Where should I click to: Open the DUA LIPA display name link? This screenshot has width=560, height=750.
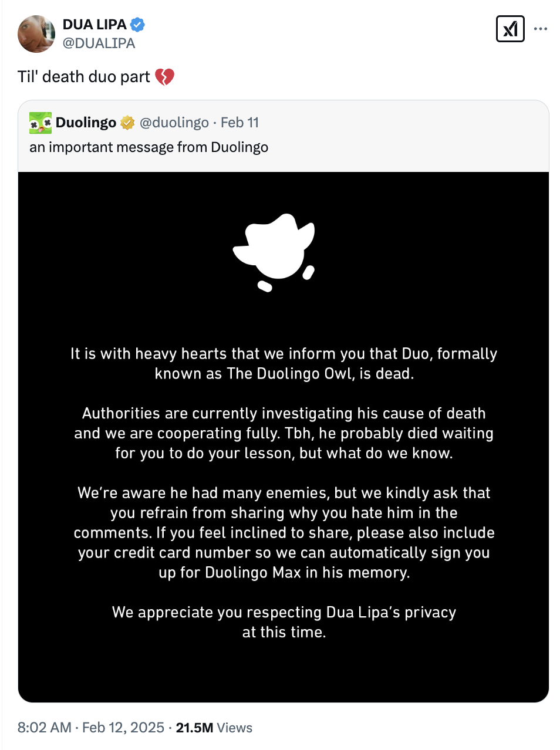point(95,25)
